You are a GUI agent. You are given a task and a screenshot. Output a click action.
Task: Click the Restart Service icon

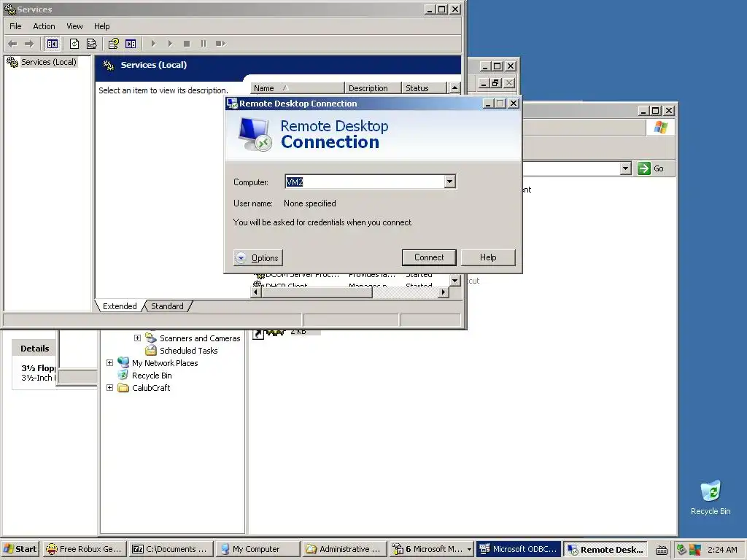point(220,44)
